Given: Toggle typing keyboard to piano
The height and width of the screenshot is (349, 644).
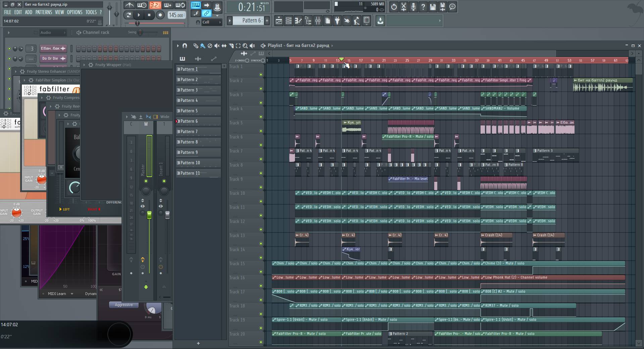Looking at the screenshot, I should (196, 5).
